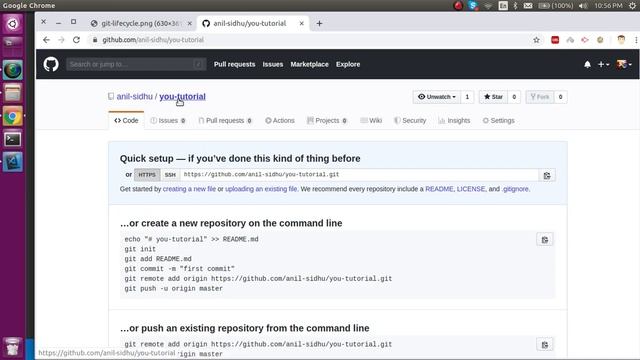
Task: Click the creating a new file link
Action: point(189,189)
